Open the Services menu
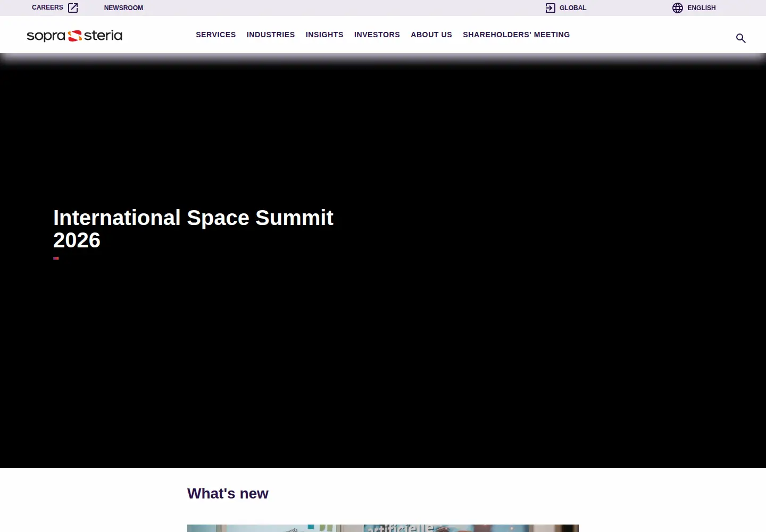766x532 pixels. point(215,35)
